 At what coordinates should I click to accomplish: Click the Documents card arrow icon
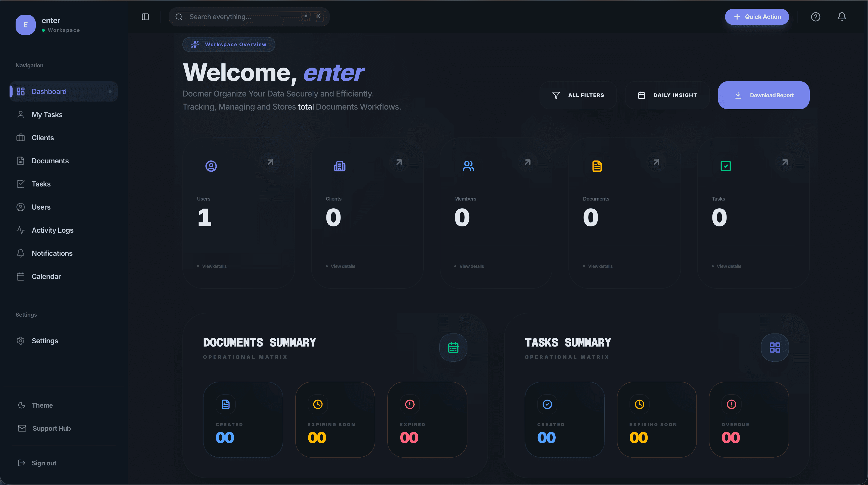coord(656,162)
